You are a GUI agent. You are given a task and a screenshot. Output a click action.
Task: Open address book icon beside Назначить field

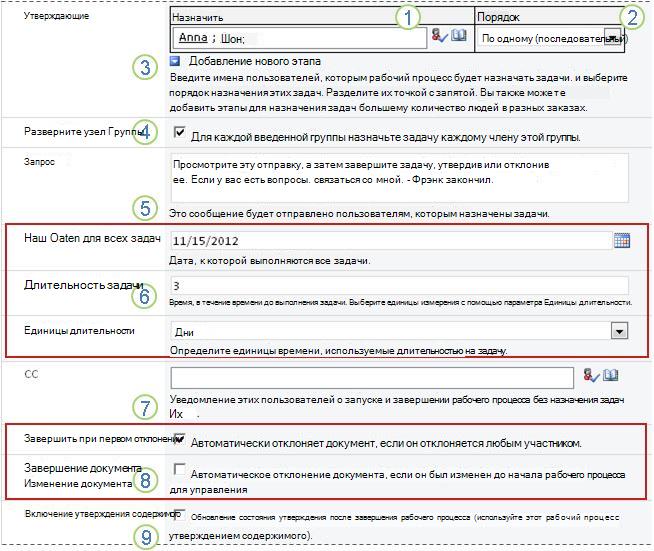[459, 35]
